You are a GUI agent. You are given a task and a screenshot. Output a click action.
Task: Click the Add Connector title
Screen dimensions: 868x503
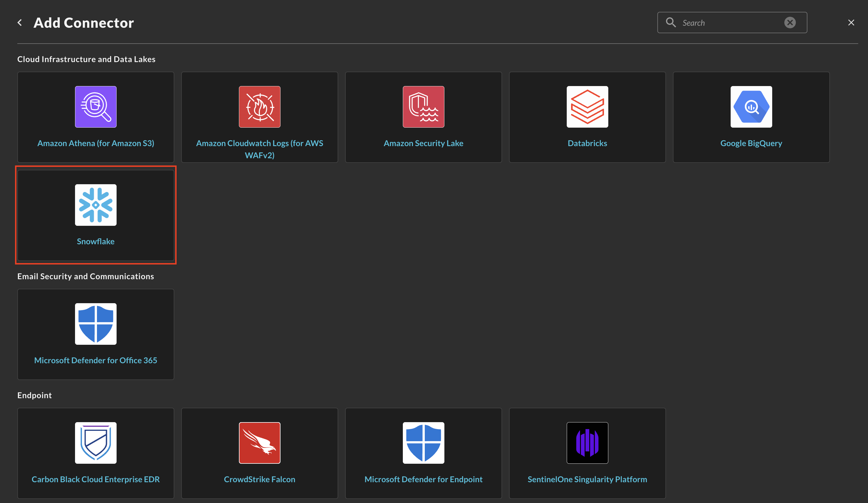(84, 23)
